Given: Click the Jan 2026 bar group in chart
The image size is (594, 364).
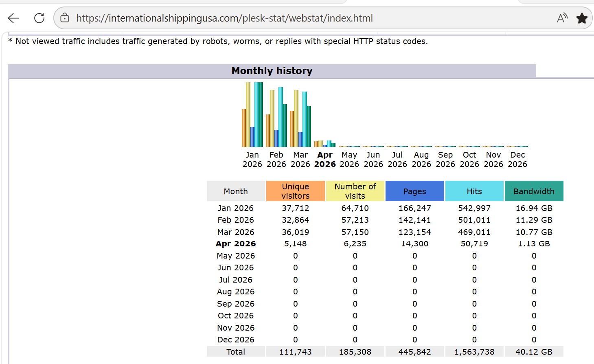Looking at the screenshot, I should point(252,116).
